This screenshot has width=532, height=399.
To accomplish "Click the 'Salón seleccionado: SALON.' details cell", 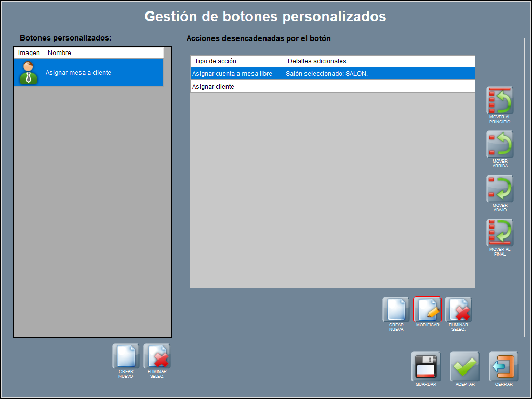I will [x=327, y=74].
